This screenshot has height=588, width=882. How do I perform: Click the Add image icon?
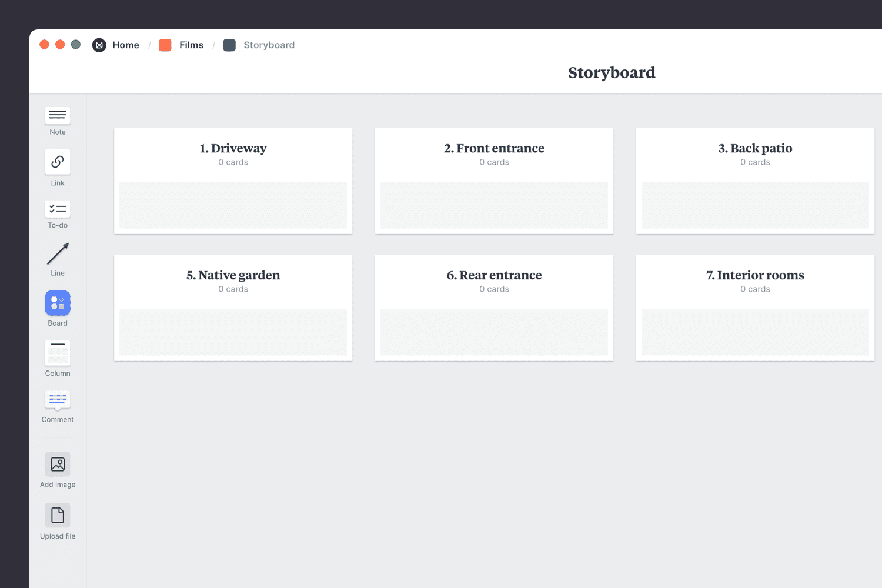click(58, 465)
